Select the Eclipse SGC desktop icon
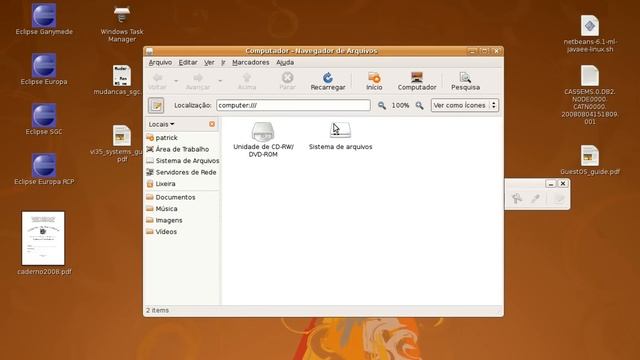The height and width of the screenshot is (360, 640). (44, 120)
